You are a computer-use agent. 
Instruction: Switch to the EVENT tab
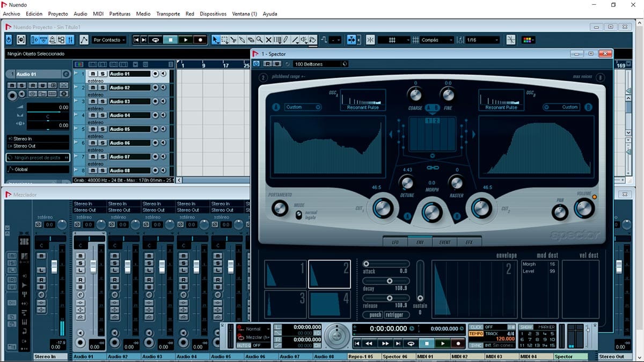(444, 242)
